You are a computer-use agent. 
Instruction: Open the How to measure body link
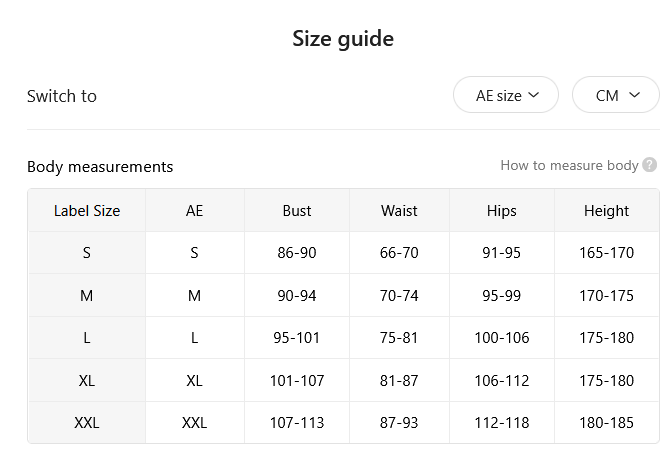569,165
